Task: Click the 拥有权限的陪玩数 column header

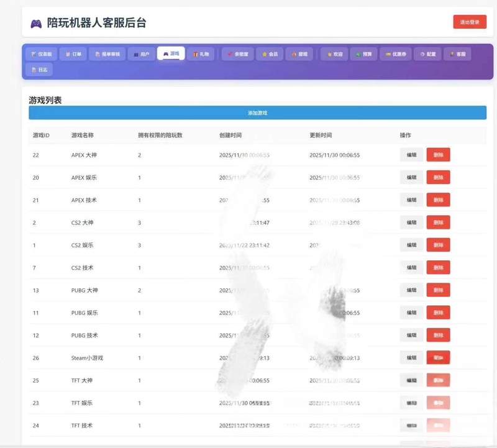Action: (160, 135)
